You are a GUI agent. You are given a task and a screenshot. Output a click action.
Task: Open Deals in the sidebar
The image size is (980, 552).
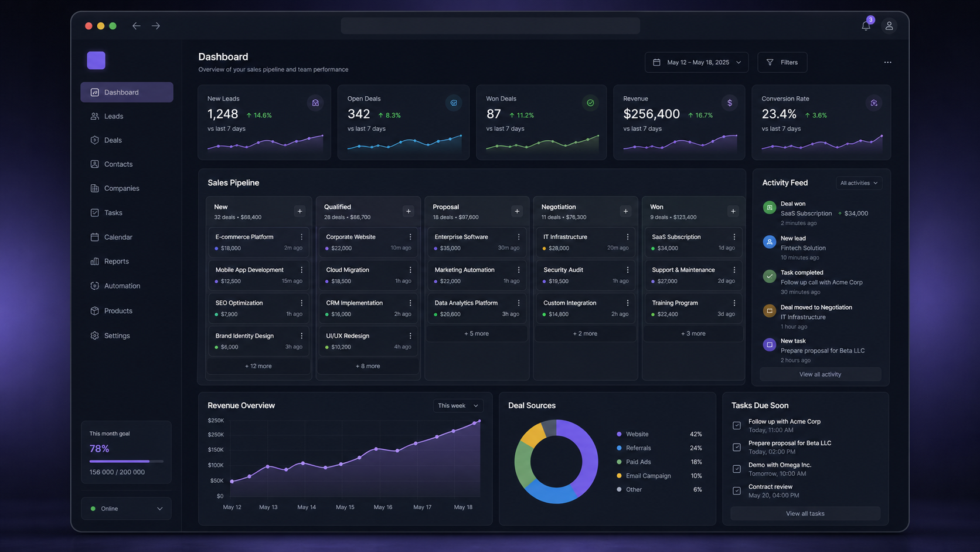pyautogui.click(x=127, y=140)
